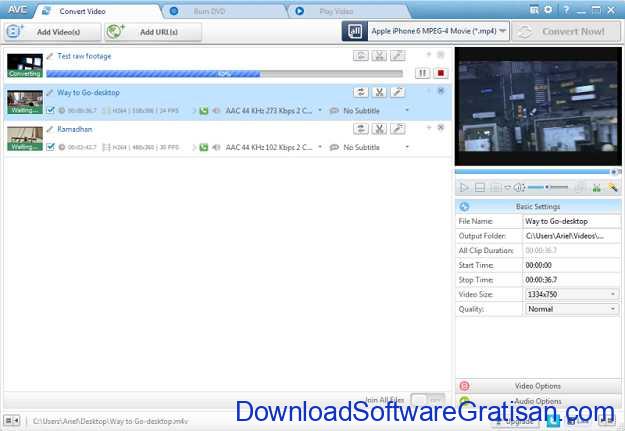The height and width of the screenshot is (431, 625).
Task: Edit the Stop Time field 00:00:36.7
Action: (571, 280)
